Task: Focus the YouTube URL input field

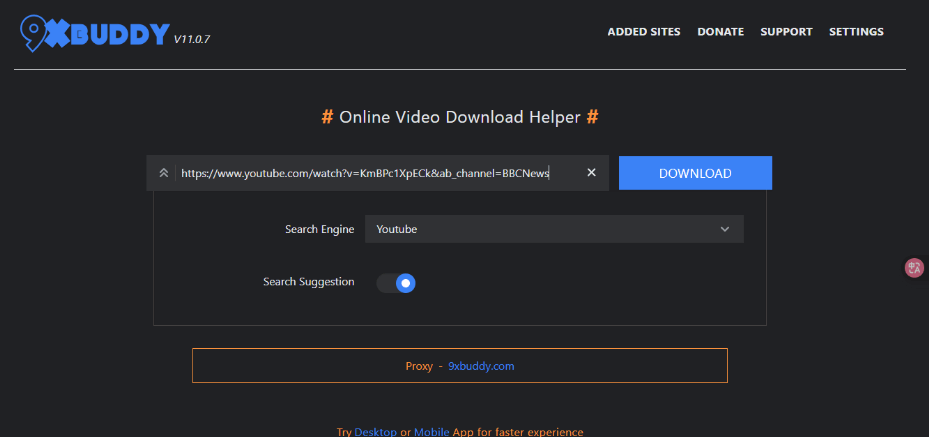Action: (x=379, y=173)
